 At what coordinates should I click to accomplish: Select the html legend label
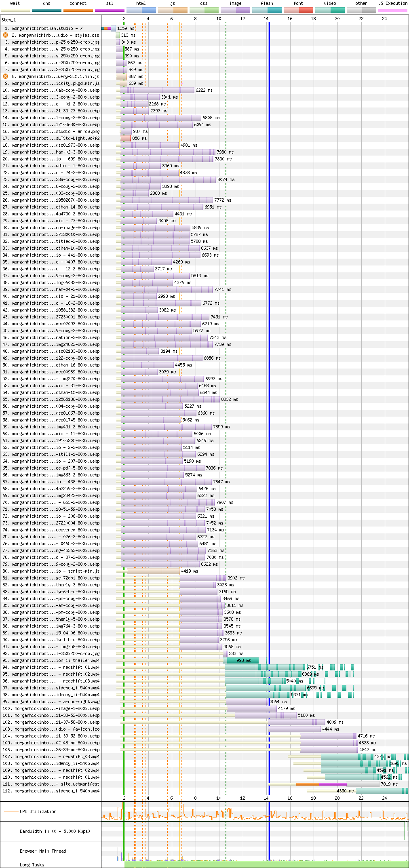(141, 3)
